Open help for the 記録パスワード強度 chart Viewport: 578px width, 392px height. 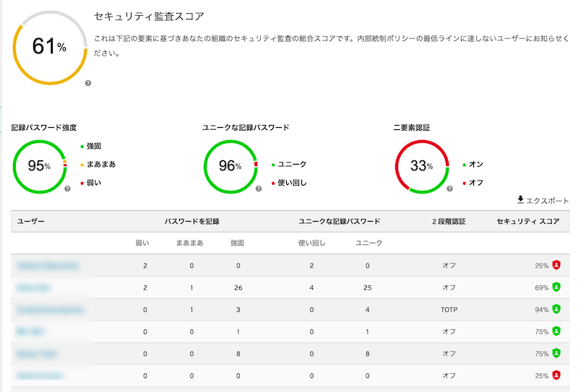pyautogui.click(x=67, y=188)
